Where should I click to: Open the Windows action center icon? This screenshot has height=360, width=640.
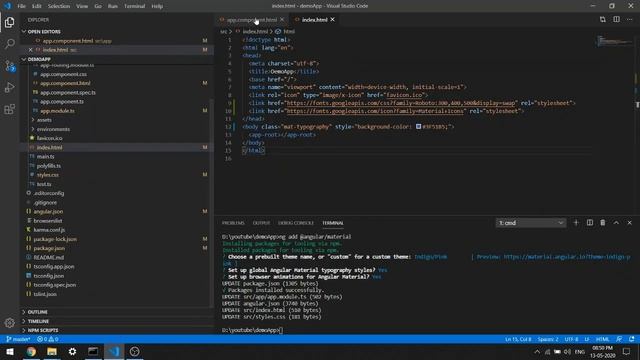pos(627,351)
